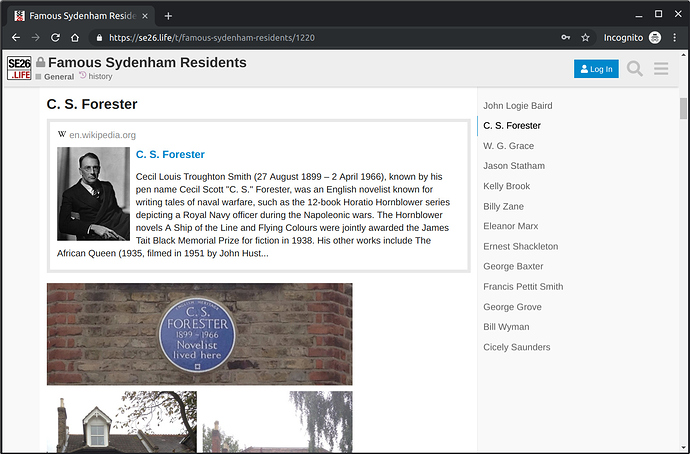The image size is (690, 454).
Task: Bookmark page with the star icon
Action: click(587, 38)
